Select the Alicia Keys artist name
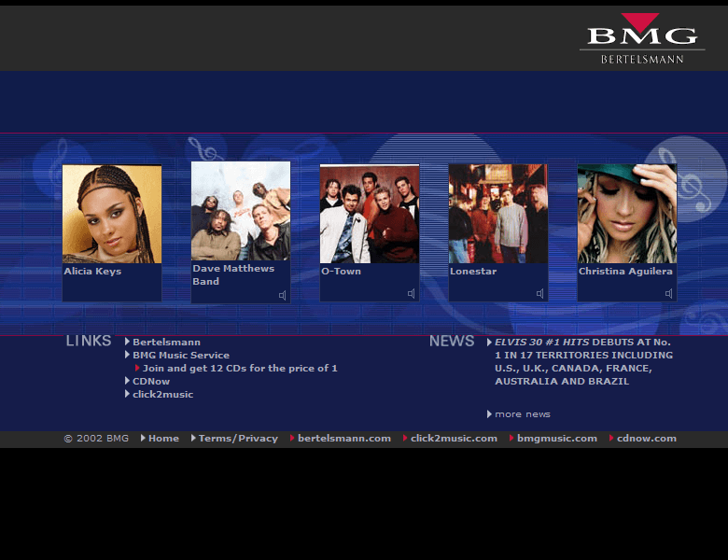 (x=92, y=272)
